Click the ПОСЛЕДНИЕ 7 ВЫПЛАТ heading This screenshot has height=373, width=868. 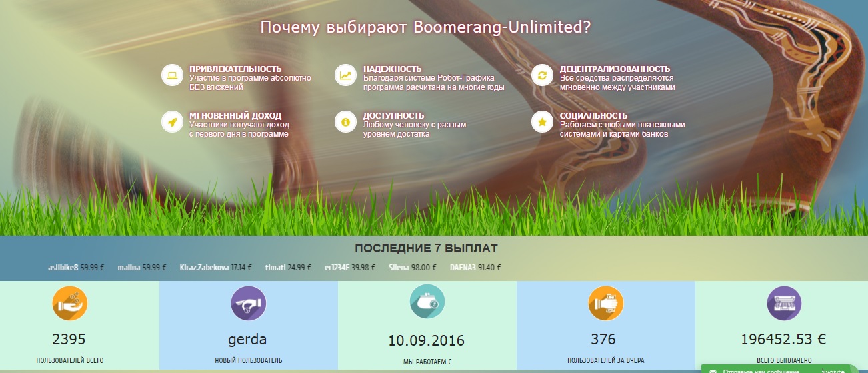(426, 248)
